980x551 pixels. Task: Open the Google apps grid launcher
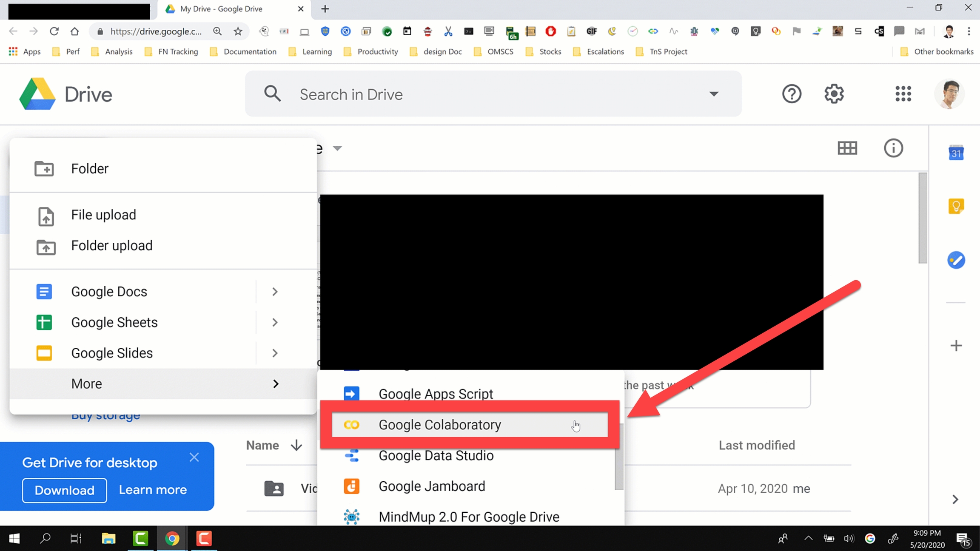coord(903,94)
